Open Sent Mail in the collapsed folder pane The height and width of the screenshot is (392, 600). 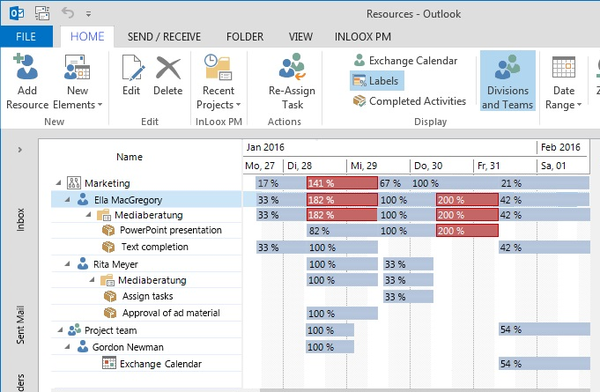tap(20, 325)
